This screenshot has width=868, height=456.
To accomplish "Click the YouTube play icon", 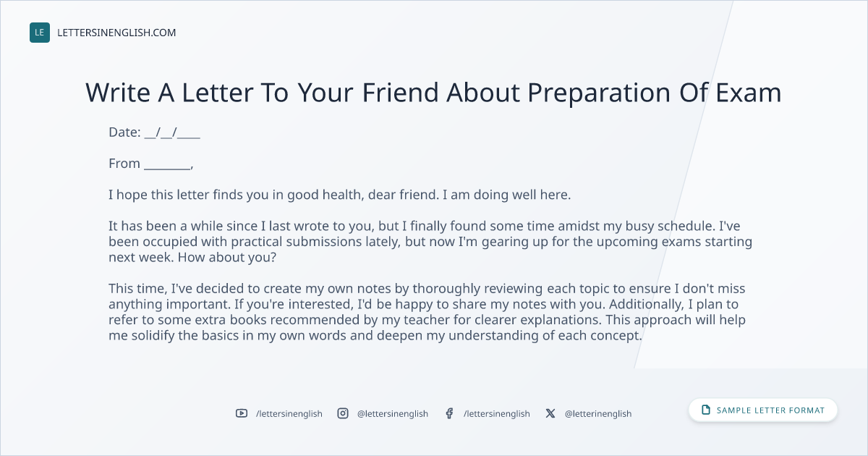I will pos(242,413).
